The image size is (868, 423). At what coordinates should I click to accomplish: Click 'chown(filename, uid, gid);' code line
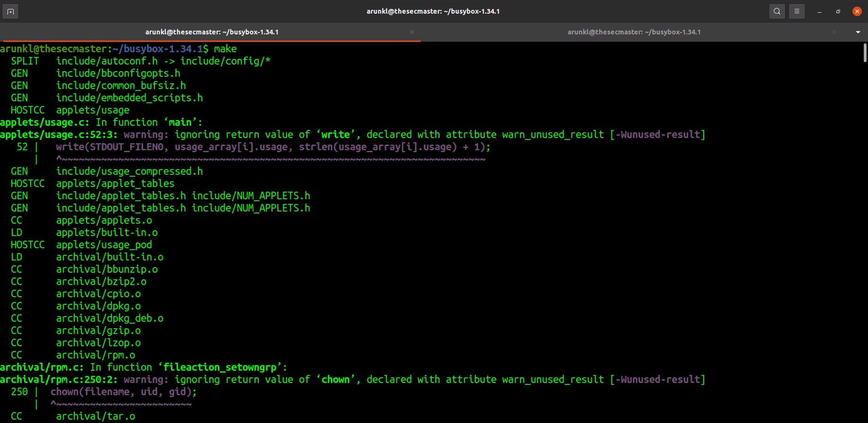coord(124,392)
